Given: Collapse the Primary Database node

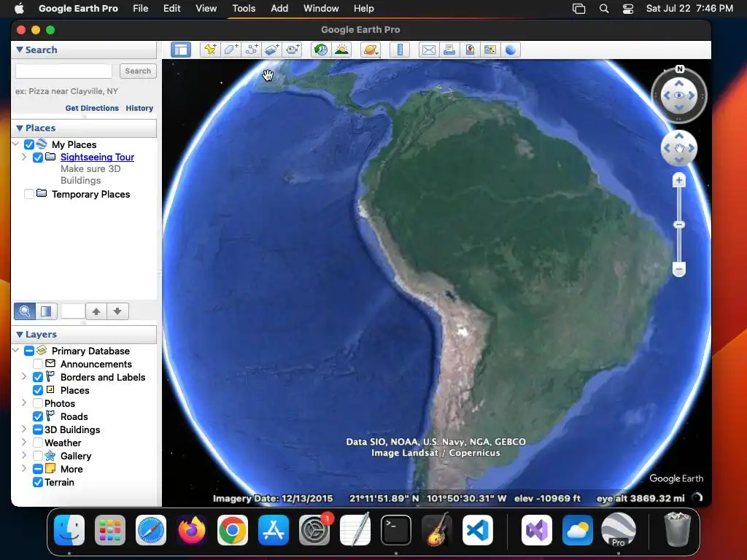Looking at the screenshot, I should click(x=16, y=351).
